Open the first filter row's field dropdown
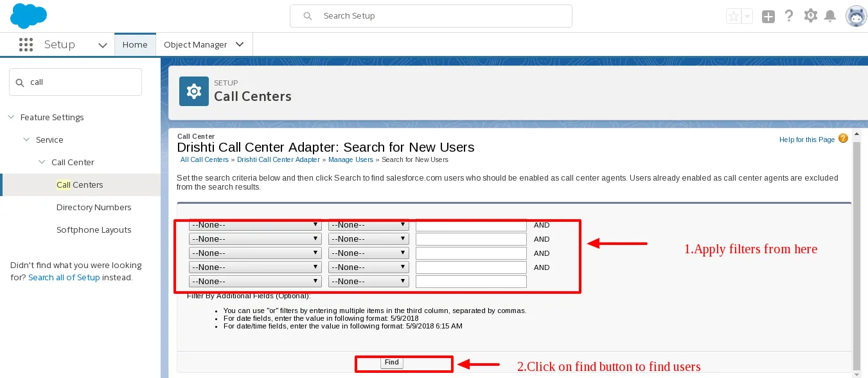 coord(255,225)
